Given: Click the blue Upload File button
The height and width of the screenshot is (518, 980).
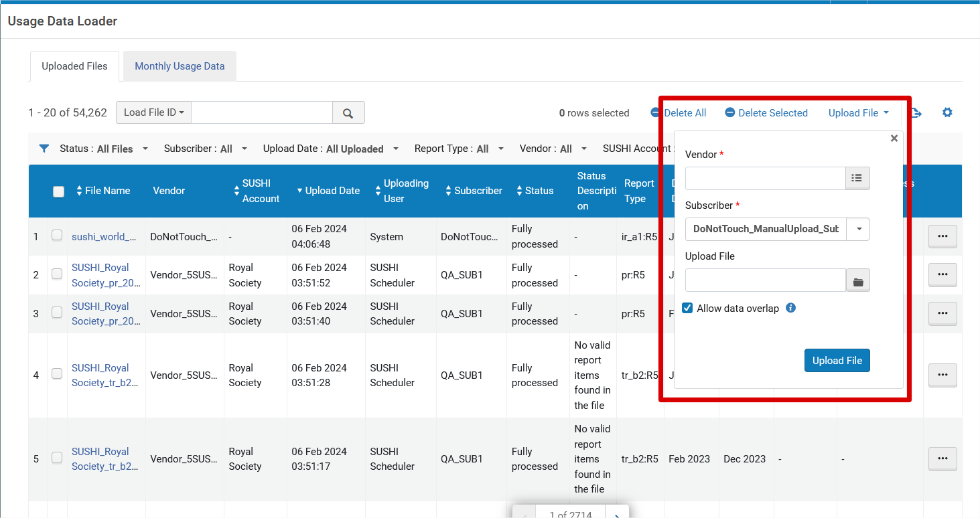Looking at the screenshot, I should 837,361.
